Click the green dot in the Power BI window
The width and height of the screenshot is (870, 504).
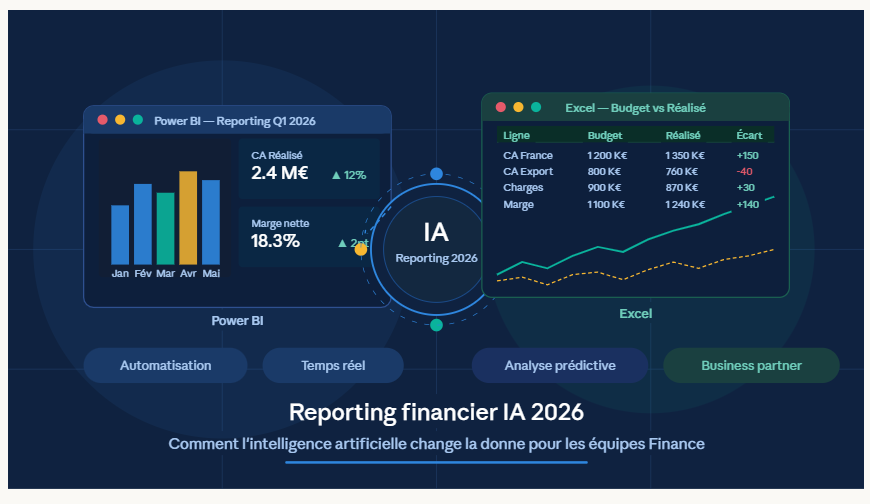(x=138, y=120)
